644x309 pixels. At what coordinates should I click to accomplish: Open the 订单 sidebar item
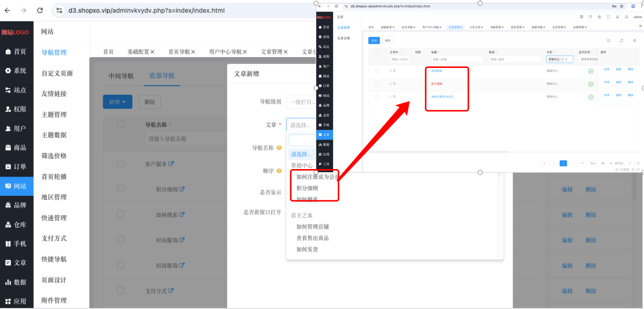click(x=16, y=167)
